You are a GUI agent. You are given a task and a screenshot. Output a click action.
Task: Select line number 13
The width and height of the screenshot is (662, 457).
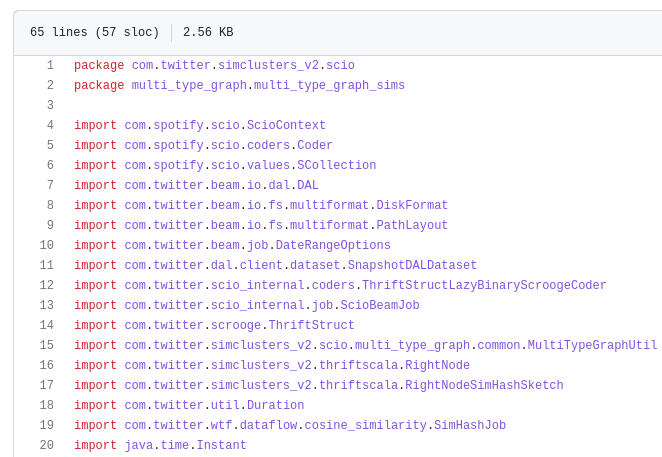(x=46, y=305)
